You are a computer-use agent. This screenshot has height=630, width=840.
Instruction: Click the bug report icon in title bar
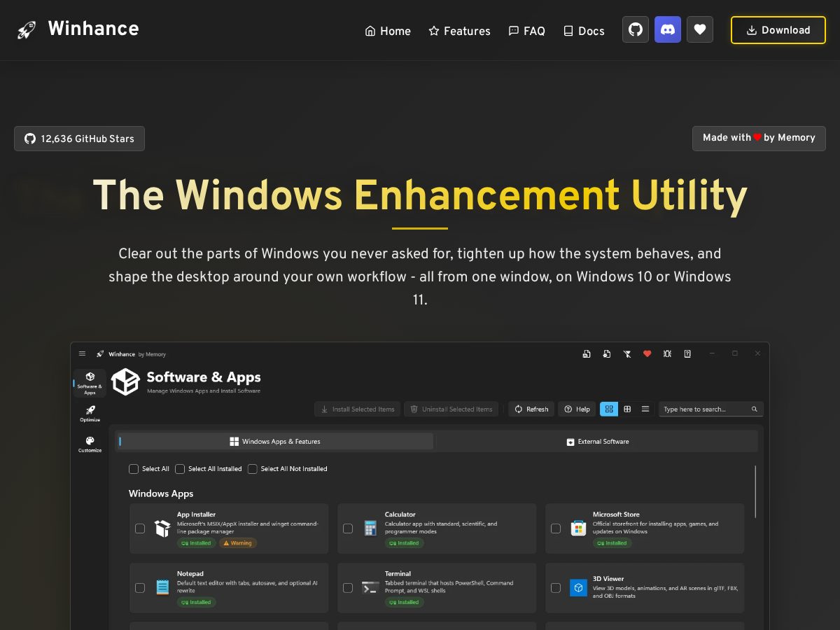coord(667,353)
